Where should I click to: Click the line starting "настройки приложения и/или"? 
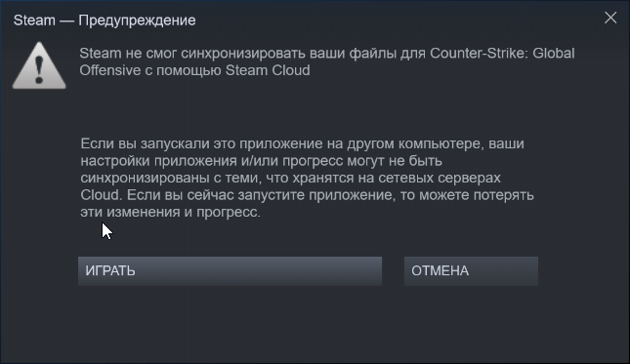261,161
